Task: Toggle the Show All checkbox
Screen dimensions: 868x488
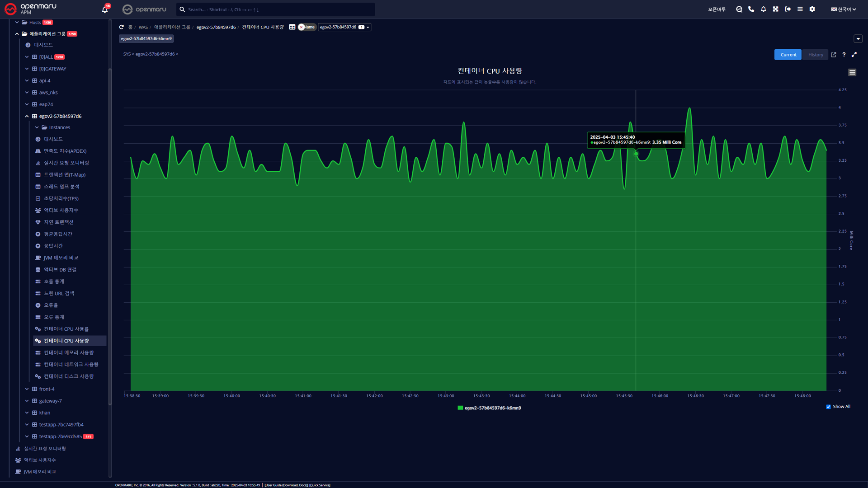Action: pos(828,407)
